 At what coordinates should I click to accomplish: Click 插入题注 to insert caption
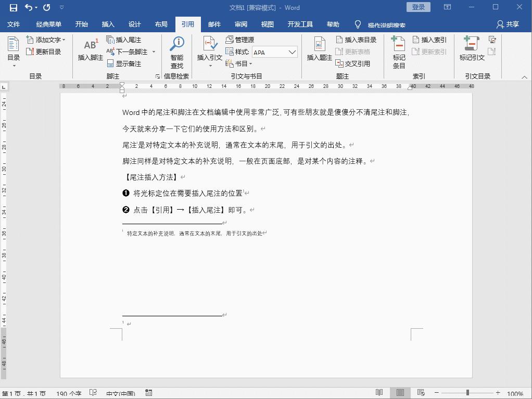pos(319,49)
